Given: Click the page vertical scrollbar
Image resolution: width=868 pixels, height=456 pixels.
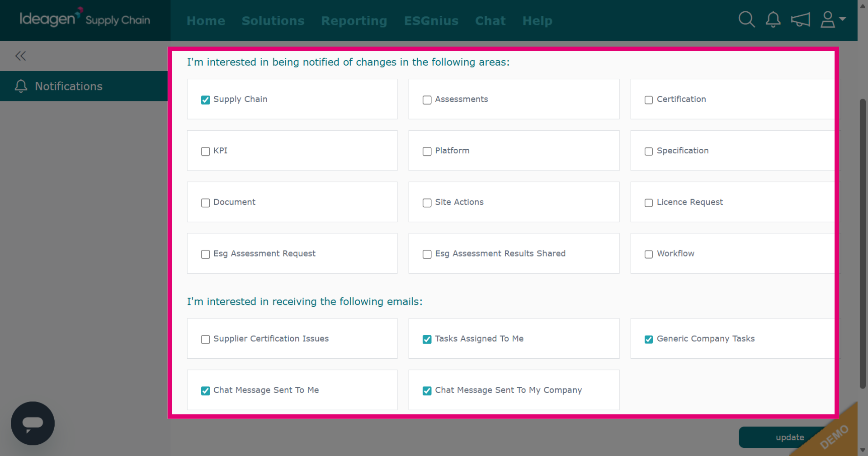Looking at the screenshot, I should (x=863, y=243).
